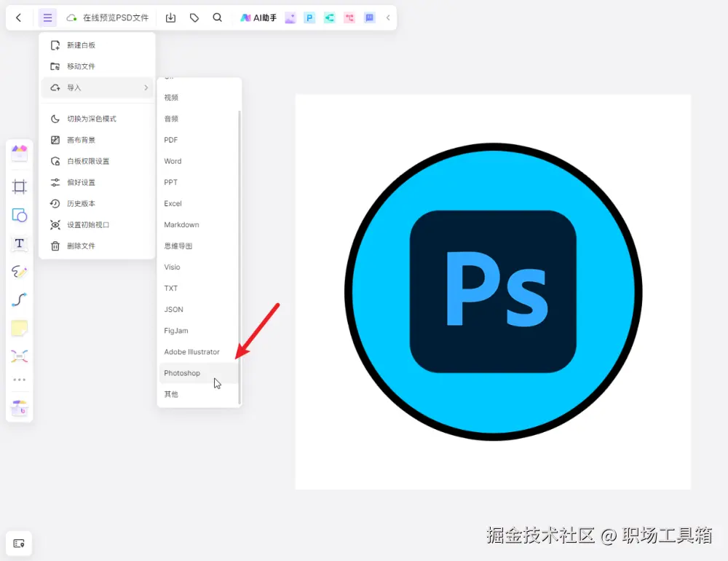Click the pink flowchart icon
Screen dimensions: 728x561
[x=349, y=17]
